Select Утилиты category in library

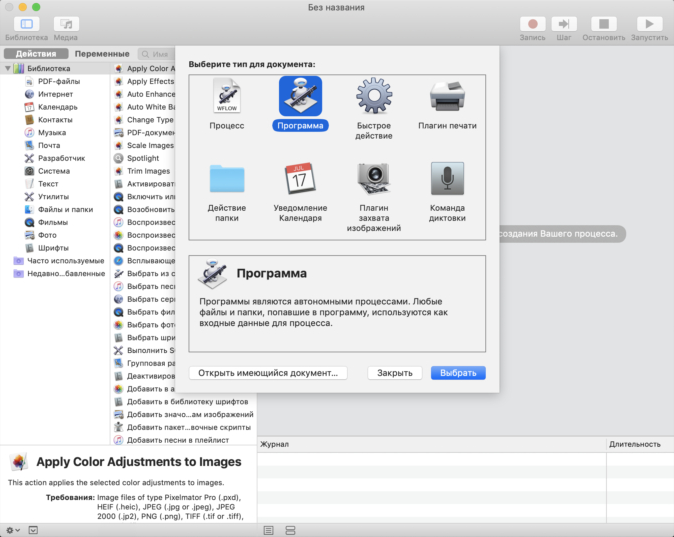coord(55,196)
